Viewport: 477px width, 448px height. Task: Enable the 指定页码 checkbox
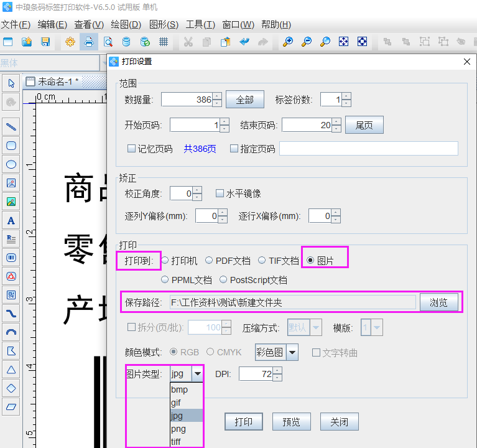coord(234,149)
